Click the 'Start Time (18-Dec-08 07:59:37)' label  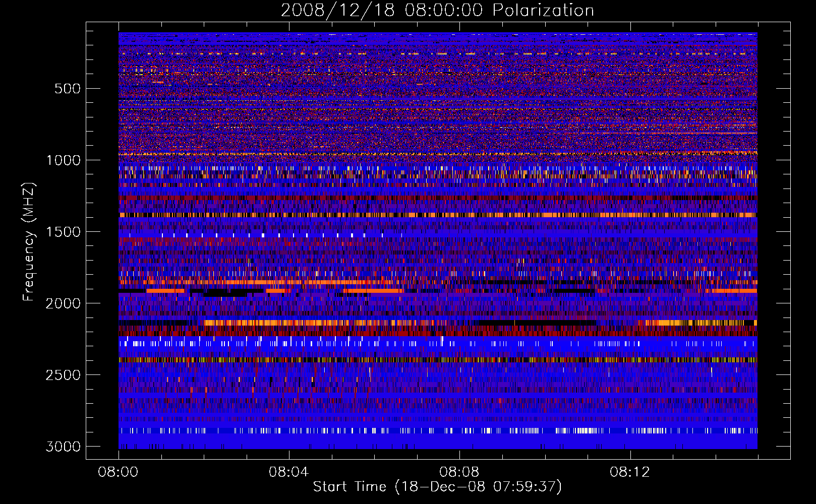(437, 487)
